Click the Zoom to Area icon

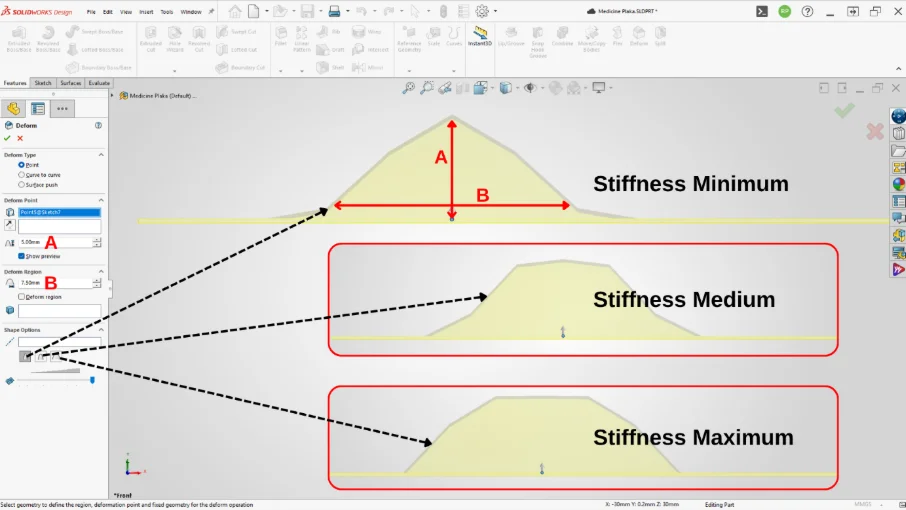coord(427,88)
